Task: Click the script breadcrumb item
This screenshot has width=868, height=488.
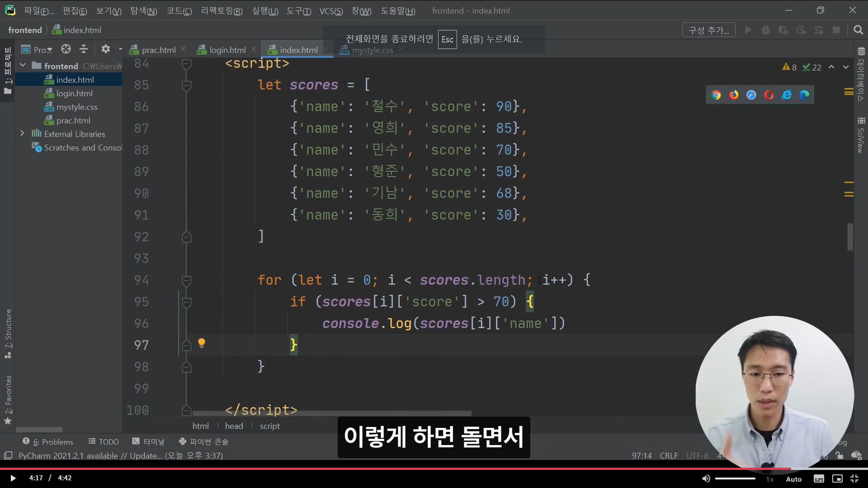Action: (x=269, y=426)
